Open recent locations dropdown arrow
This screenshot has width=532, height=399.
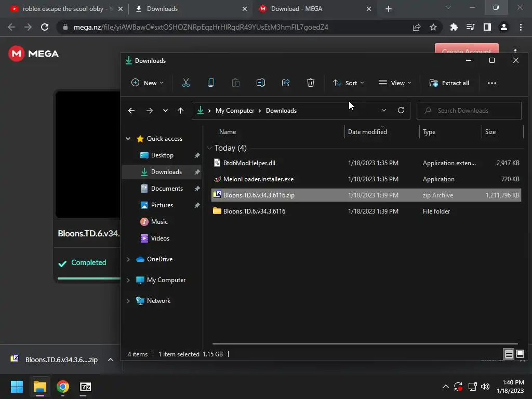click(x=165, y=111)
